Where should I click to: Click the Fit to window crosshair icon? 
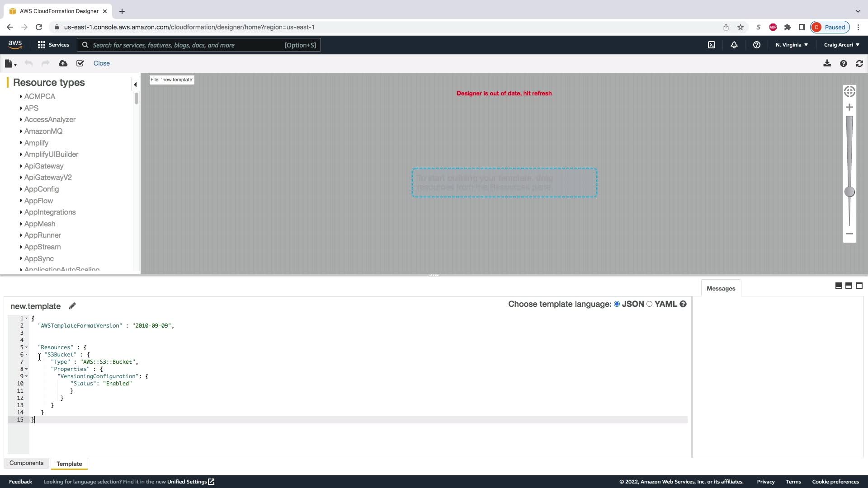point(849,92)
